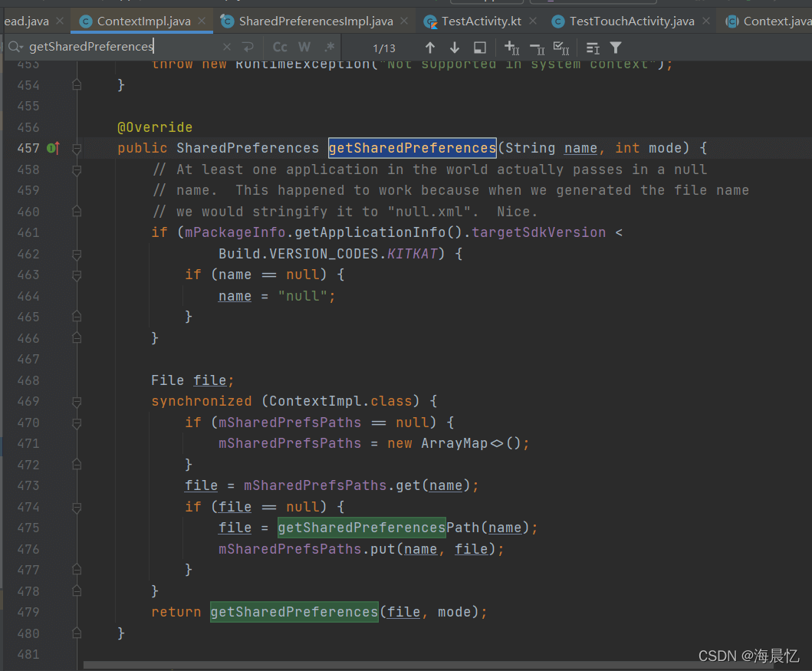Go to next occurrence arrow
This screenshot has width=812, height=671.
pos(455,48)
